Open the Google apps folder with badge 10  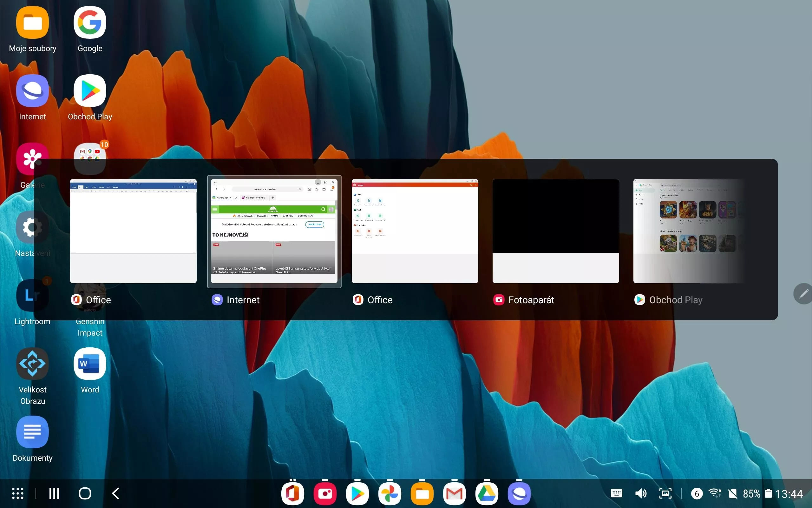click(90, 158)
